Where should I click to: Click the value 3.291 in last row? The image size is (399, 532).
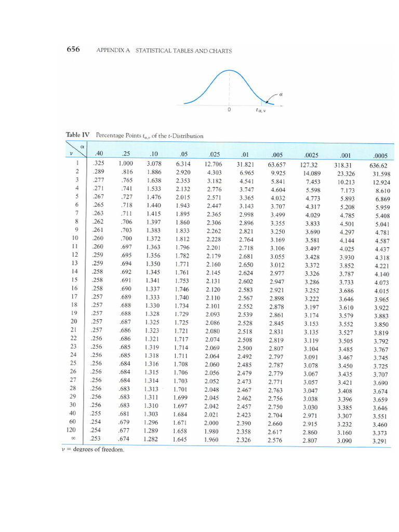point(379,442)
